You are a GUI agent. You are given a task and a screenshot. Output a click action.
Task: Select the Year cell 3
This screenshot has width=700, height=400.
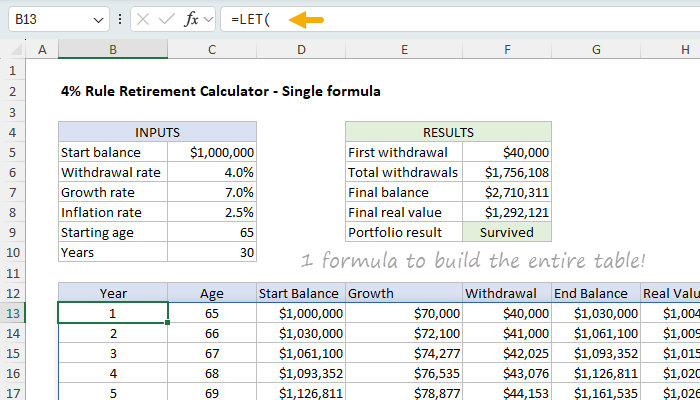pyautogui.click(x=113, y=354)
